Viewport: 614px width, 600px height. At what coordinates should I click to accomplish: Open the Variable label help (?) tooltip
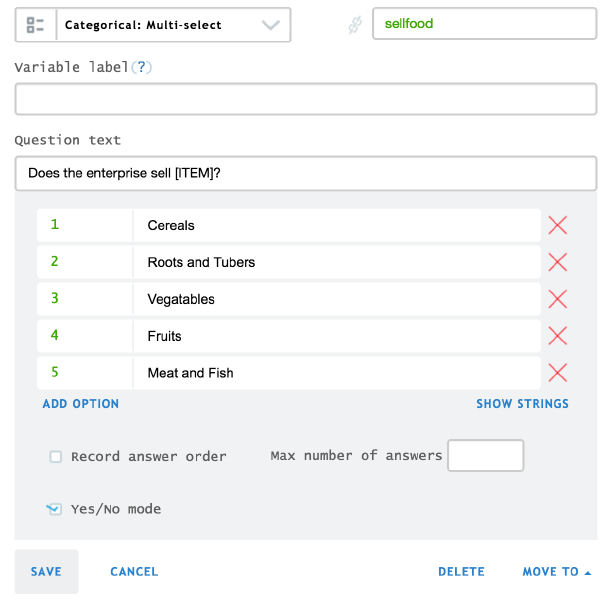145,67
